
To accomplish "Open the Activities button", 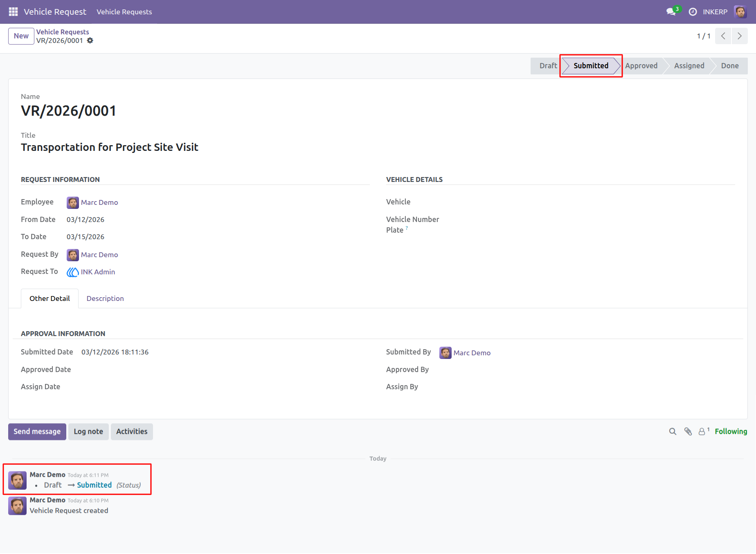I will (x=132, y=432).
